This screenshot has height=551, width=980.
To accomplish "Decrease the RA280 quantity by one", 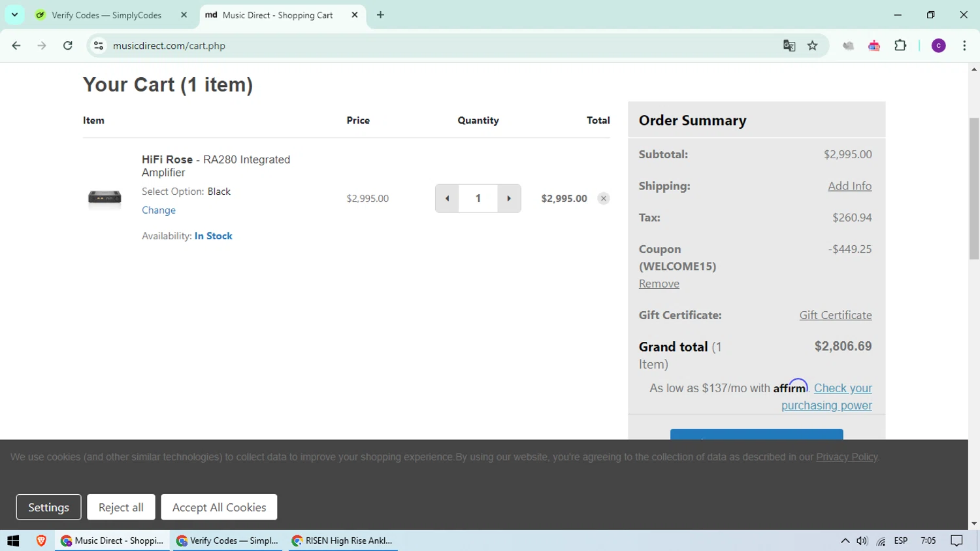I will (447, 199).
